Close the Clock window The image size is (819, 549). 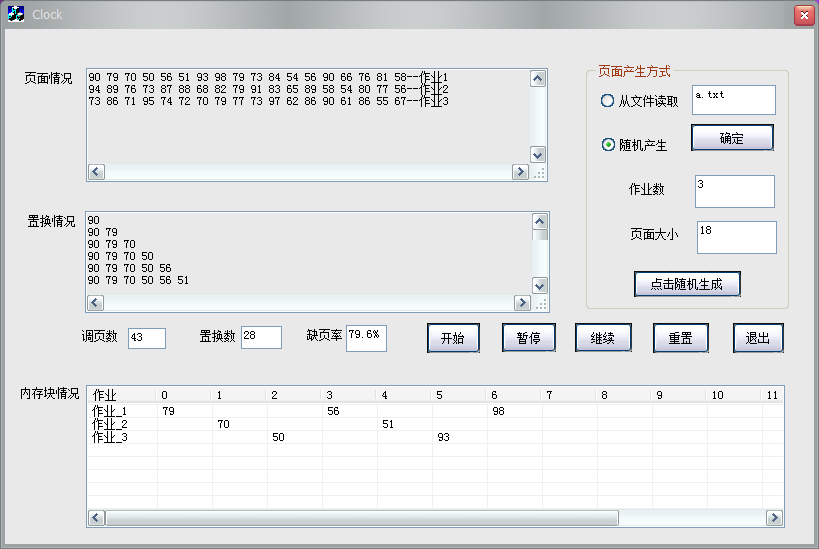(804, 15)
